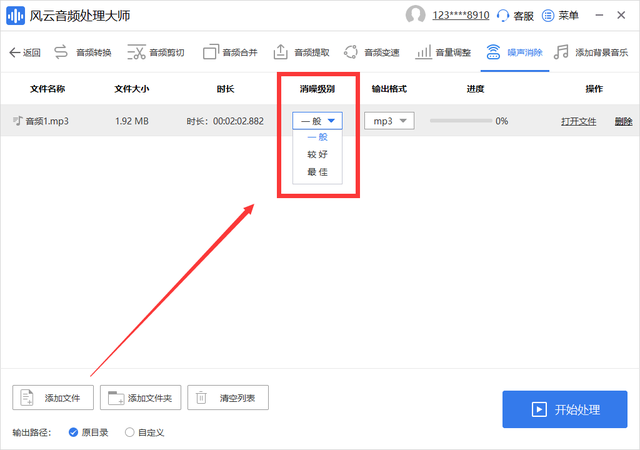Screen dimensions: 640x450
Task: Click the 0% progress bar
Action: [461, 121]
